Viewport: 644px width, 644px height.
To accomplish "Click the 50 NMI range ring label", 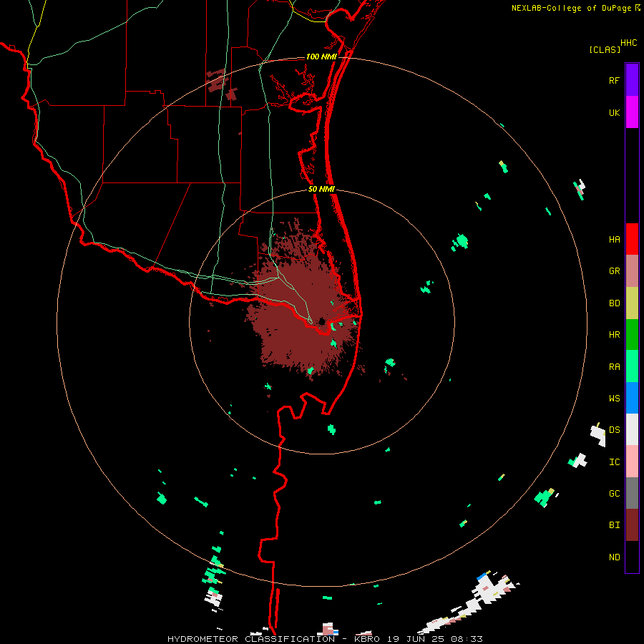I will tap(321, 189).
